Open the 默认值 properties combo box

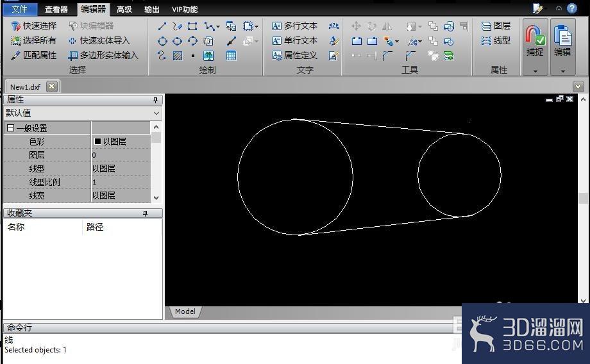pyautogui.click(x=83, y=113)
